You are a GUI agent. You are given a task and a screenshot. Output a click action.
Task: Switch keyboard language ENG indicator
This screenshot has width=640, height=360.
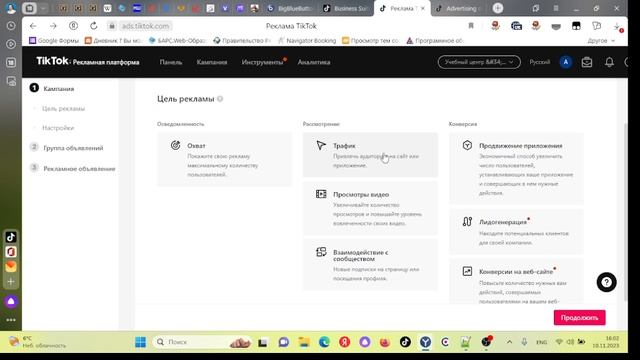click(542, 342)
